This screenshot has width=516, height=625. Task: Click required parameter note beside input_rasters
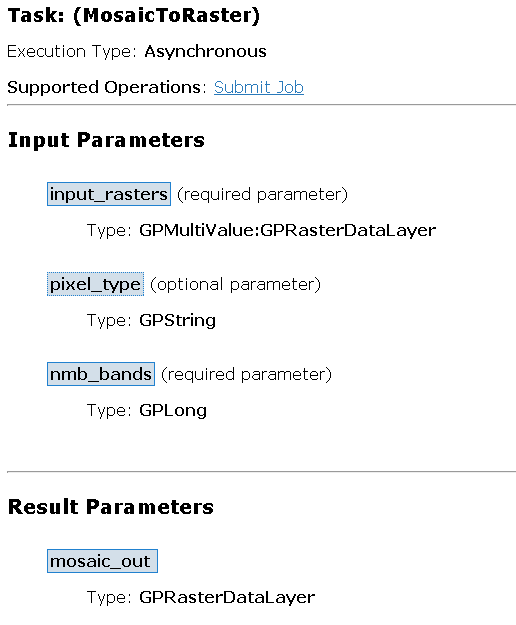[262, 194]
